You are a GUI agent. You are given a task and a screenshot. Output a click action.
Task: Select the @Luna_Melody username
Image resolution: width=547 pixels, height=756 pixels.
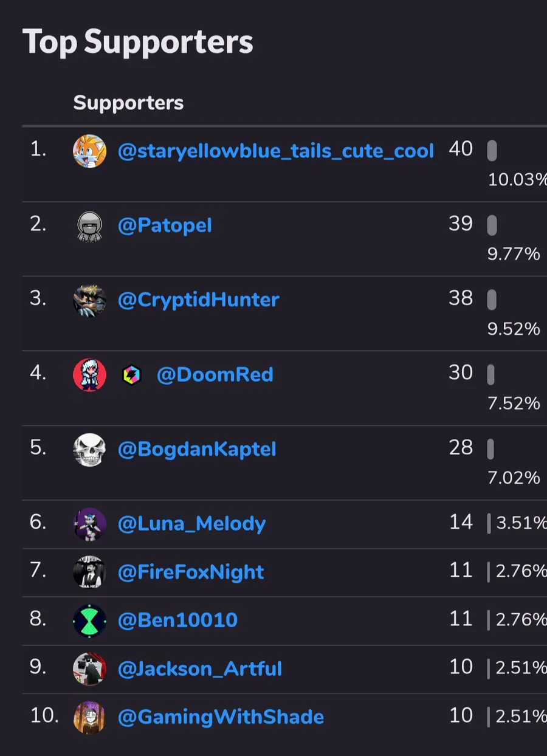(191, 524)
